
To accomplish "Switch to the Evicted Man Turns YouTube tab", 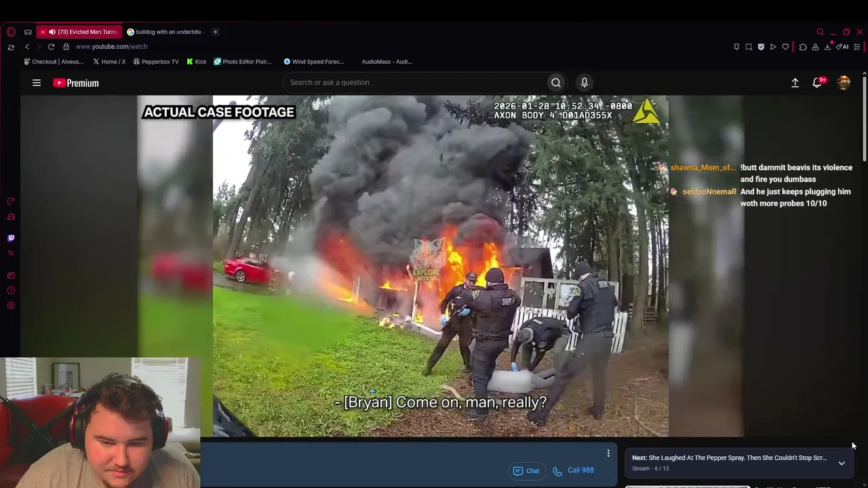I will pos(79,32).
